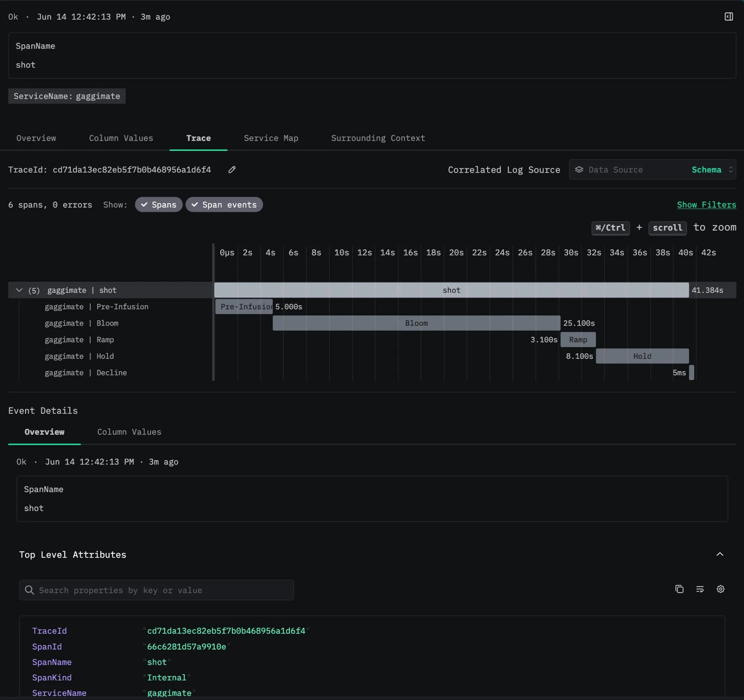Click the search magnifier icon
The image size is (744, 700).
[29, 590]
